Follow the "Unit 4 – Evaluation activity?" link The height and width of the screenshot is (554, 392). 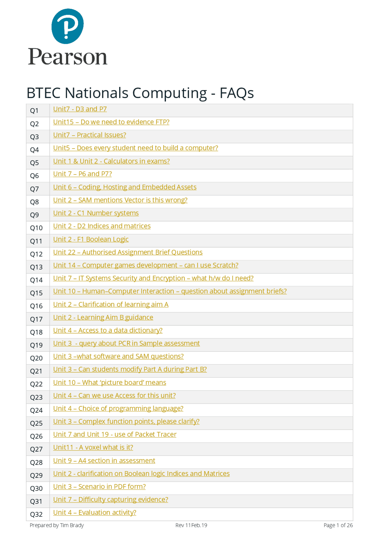tap(95, 513)
